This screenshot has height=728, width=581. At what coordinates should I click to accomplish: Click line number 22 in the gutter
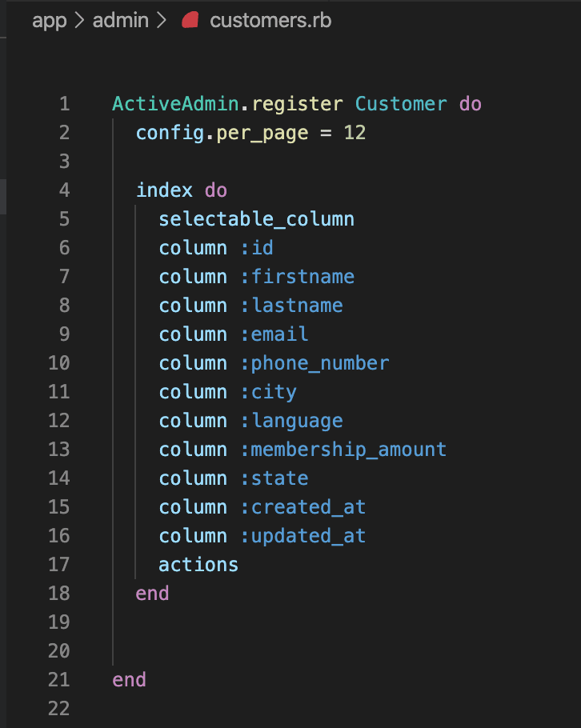coord(59,709)
